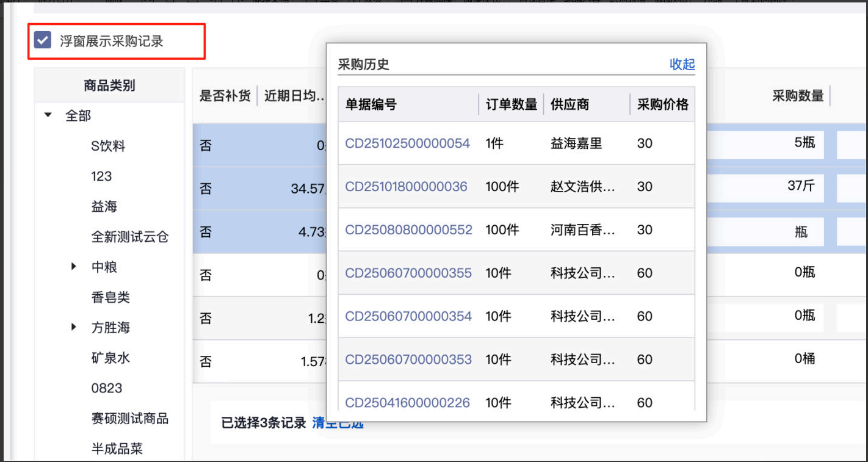868x462 pixels.
Task: Expand the 中粮 category node
Action: pos(74,267)
